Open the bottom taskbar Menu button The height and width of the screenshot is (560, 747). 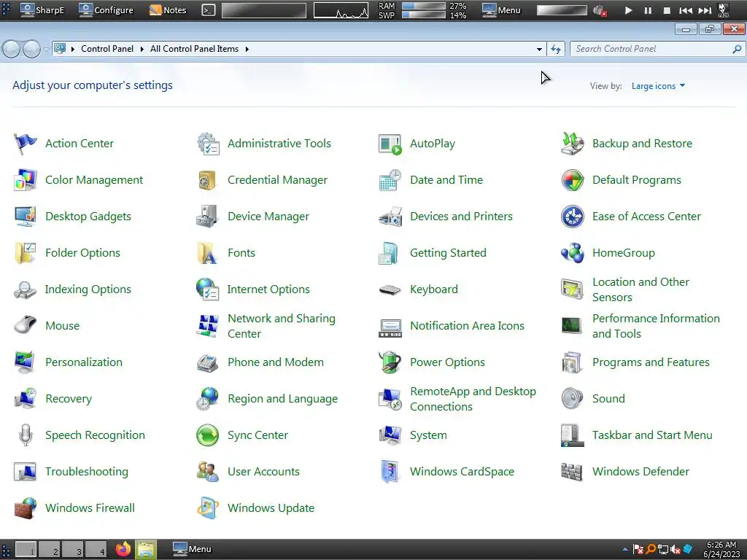tap(192, 550)
